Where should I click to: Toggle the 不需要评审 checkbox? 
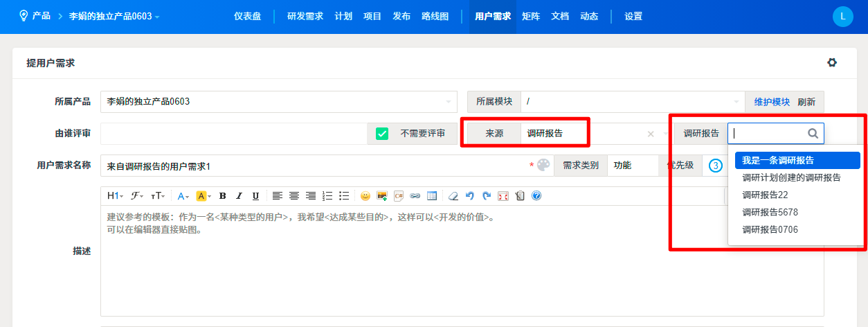[x=382, y=134]
